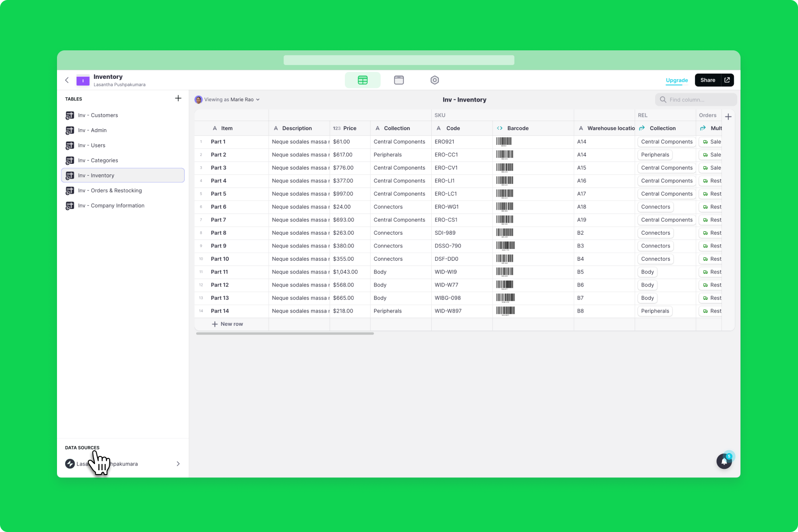This screenshot has width=798, height=532.
Task: Open the notifications bell icon
Action: tap(724, 461)
